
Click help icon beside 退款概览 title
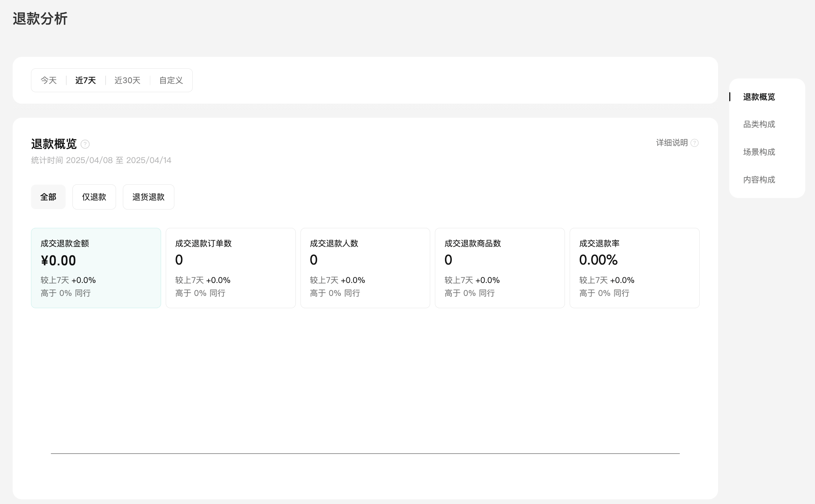tap(85, 144)
